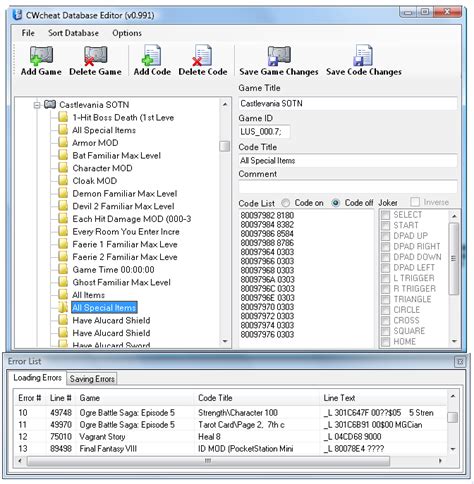This screenshot has width=474, height=484.
Task: Sort errors by the Line # column header
Action: (61, 398)
